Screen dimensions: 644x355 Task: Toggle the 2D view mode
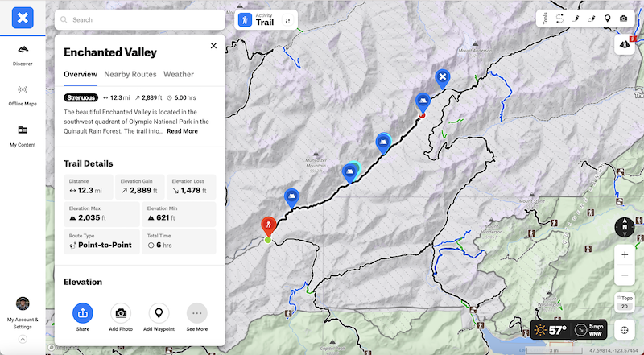click(625, 307)
